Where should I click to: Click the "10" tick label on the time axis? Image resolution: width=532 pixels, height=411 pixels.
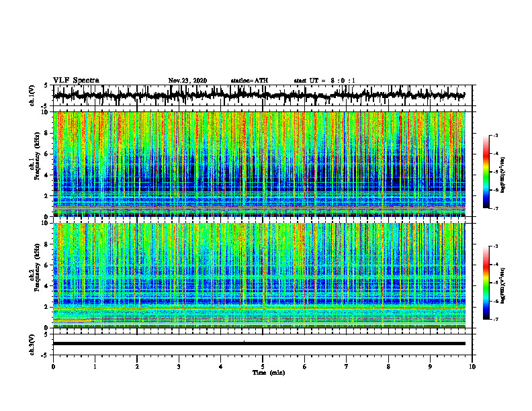click(x=472, y=367)
